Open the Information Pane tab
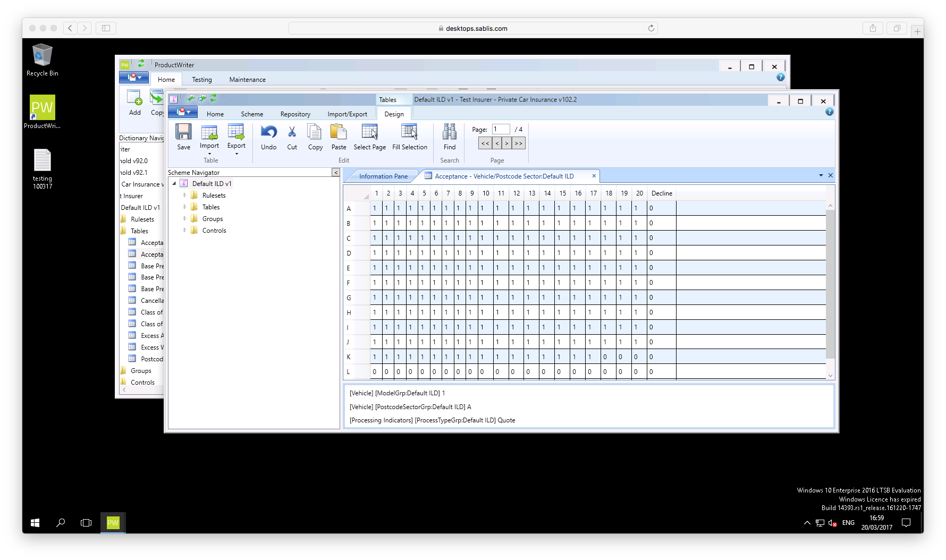This screenshot has height=560, width=946. tap(383, 176)
